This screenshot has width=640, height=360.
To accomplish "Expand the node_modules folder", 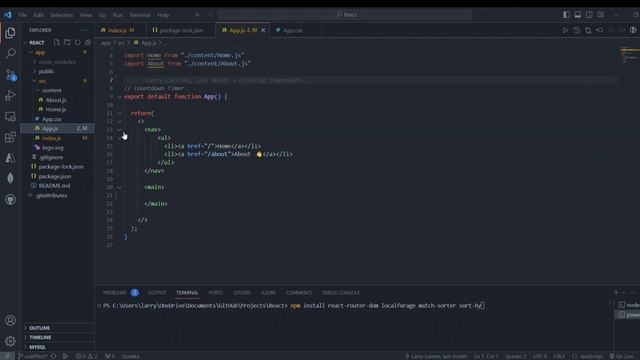I will (x=35, y=62).
